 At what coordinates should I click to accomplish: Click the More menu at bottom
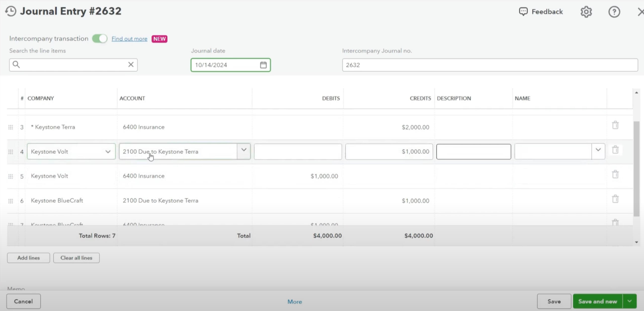(295, 302)
